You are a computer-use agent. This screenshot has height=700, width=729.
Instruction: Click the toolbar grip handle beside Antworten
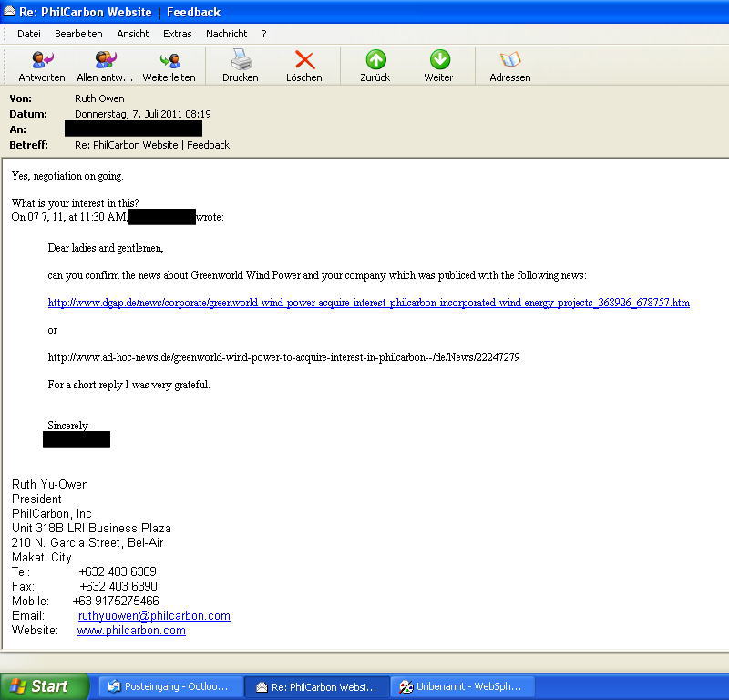point(5,66)
